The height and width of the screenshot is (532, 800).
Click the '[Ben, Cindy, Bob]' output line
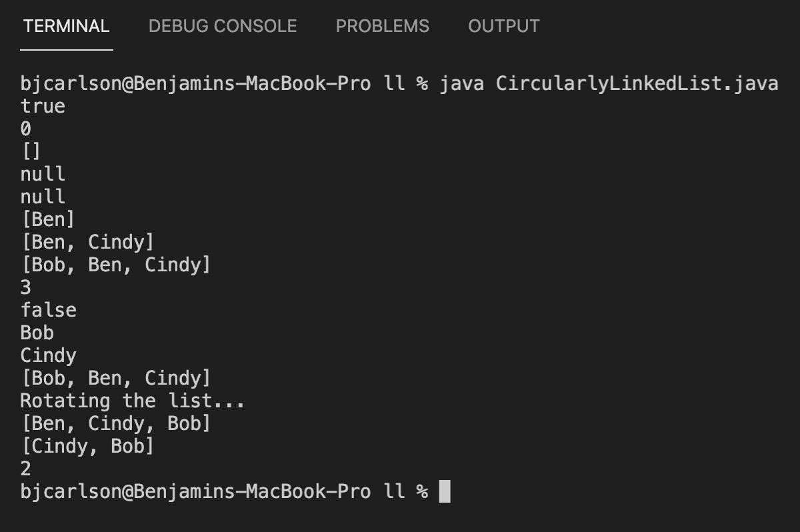point(115,423)
